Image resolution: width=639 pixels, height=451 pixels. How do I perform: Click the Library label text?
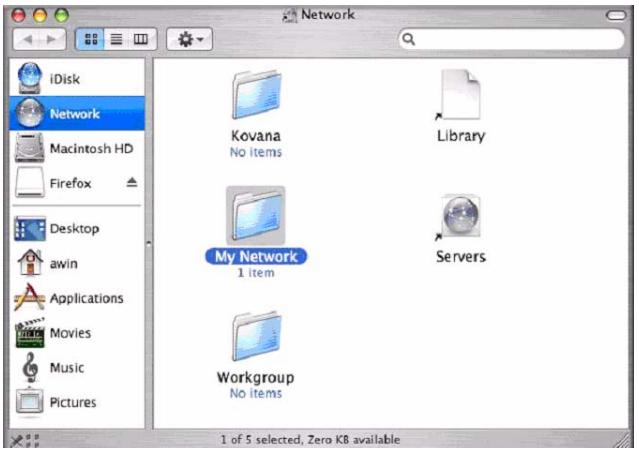pyautogui.click(x=461, y=136)
